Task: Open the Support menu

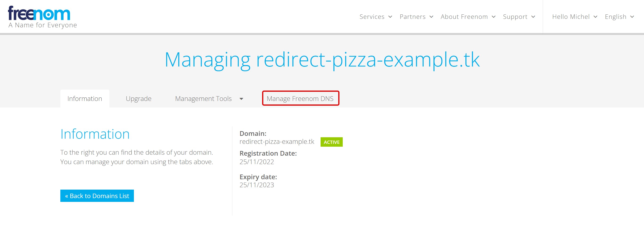Action: pos(515,17)
